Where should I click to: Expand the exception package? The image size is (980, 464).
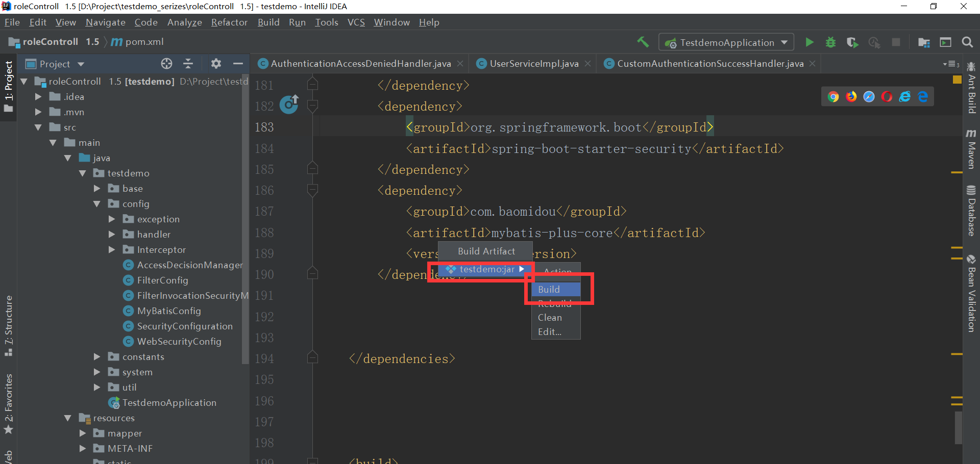(x=112, y=219)
